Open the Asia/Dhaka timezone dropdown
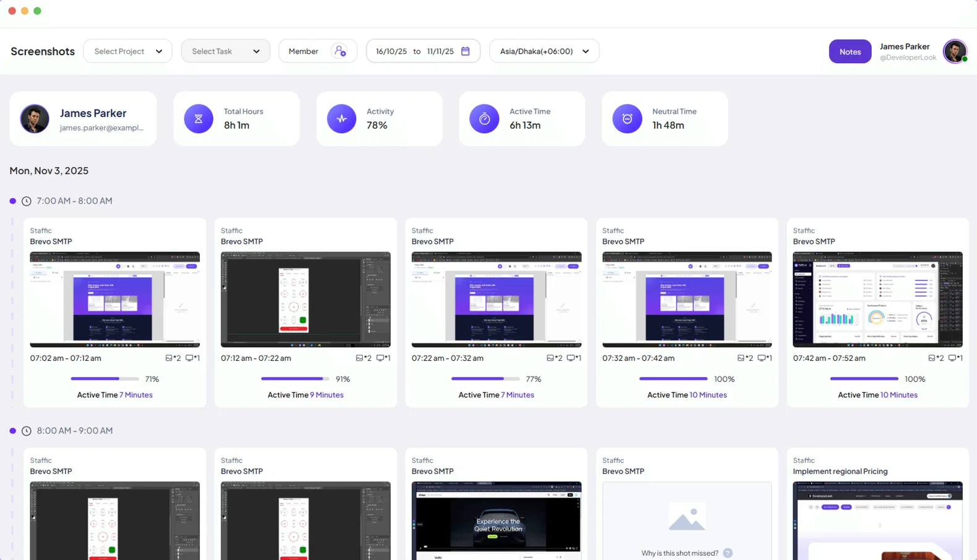Screen dimensions: 977x560 544,51
